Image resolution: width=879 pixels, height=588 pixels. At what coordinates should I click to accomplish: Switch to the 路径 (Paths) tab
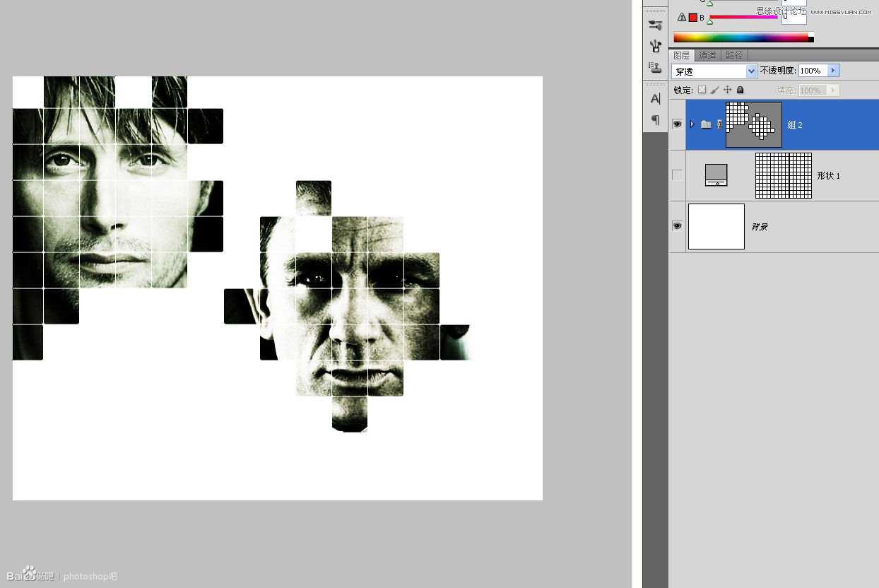click(734, 55)
